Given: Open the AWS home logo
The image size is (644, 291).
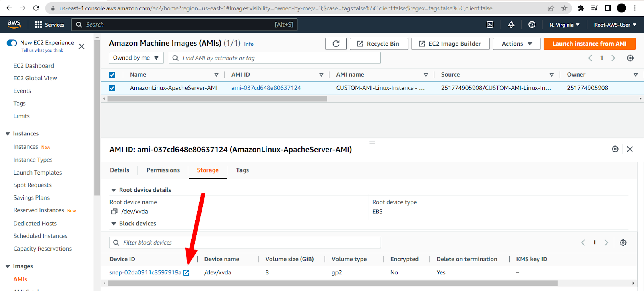Looking at the screenshot, I should (x=14, y=24).
